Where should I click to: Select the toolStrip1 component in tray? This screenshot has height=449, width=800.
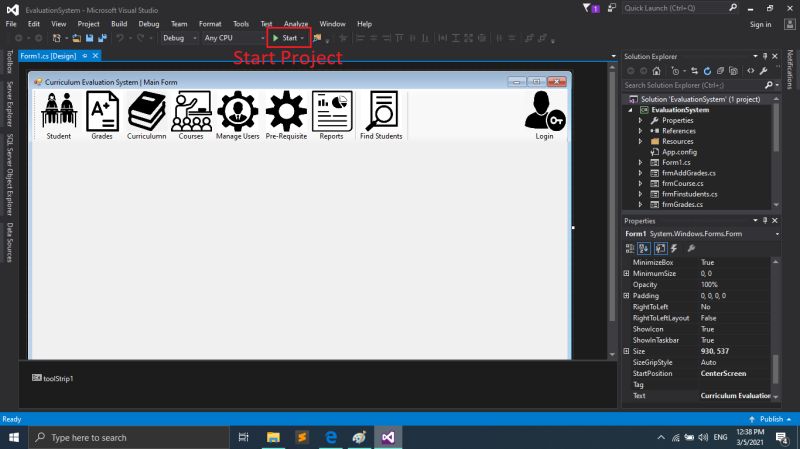(x=53, y=379)
